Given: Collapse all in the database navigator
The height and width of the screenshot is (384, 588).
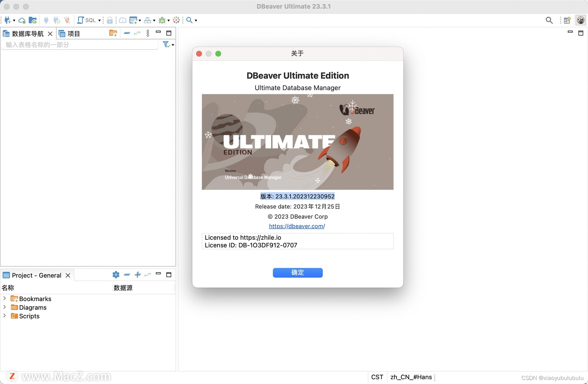Looking at the screenshot, I should pyautogui.click(x=127, y=33).
